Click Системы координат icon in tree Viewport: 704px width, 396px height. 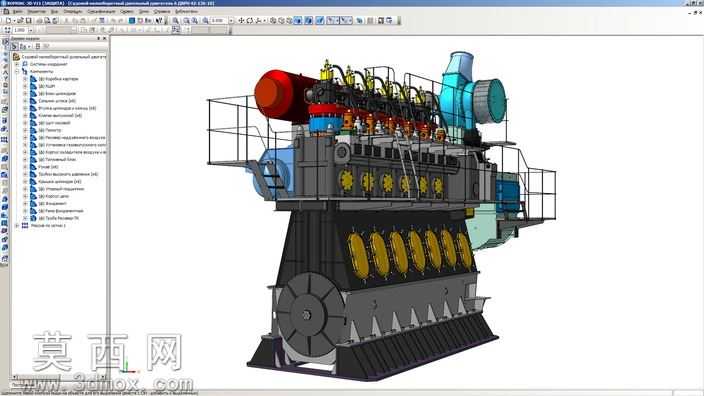click(x=25, y=64)
